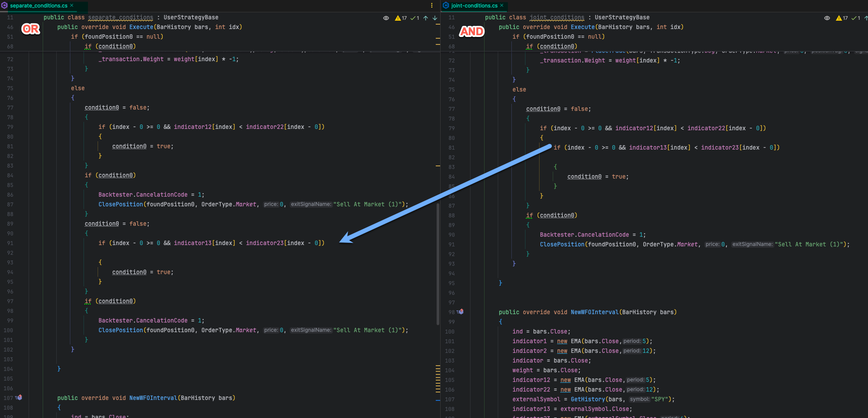Click indicator22 on right editor line 79
The height and width of the screenshot is (418, 868).
tap(706, 128)
